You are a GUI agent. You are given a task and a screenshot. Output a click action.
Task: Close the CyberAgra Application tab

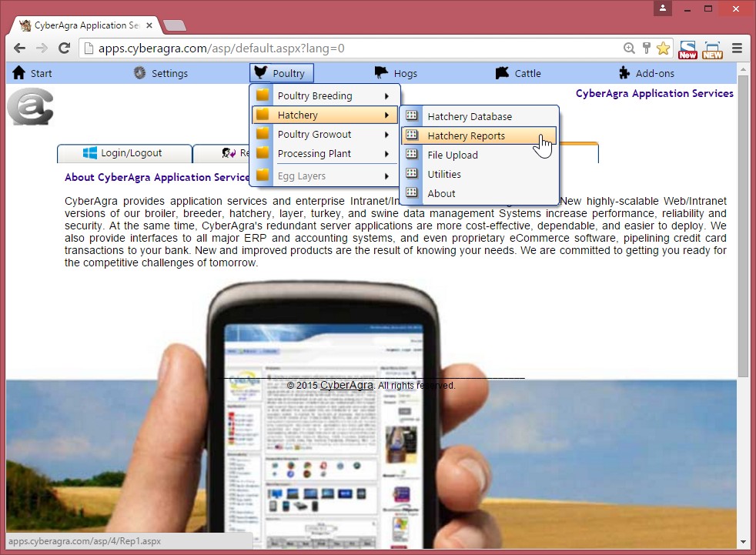149,25
